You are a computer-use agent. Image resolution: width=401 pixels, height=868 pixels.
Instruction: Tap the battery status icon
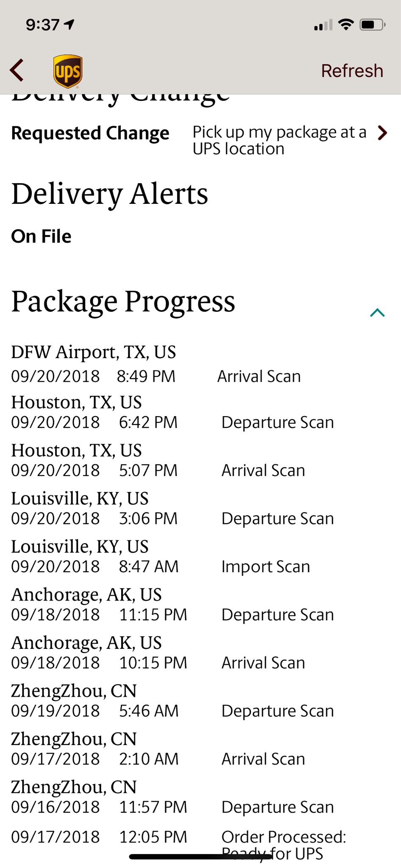coord(372,25)
